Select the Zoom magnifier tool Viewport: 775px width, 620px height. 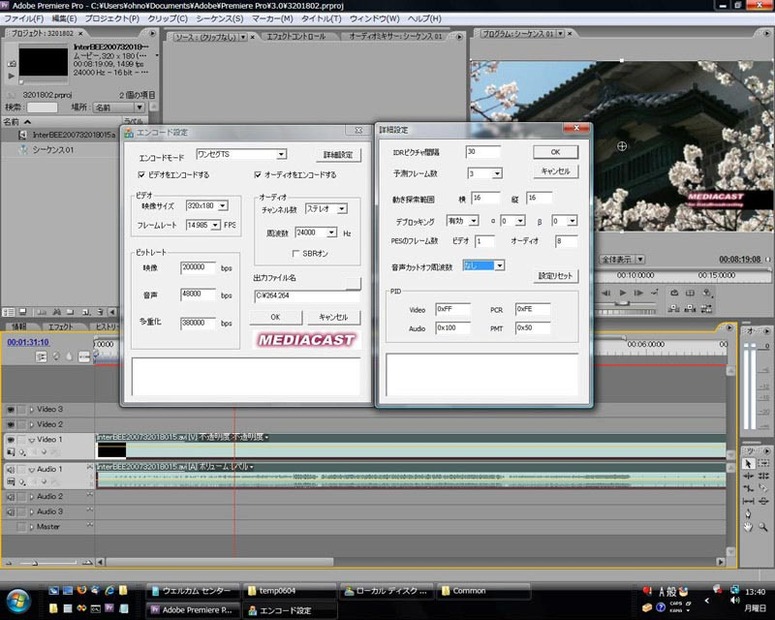tap(763, 527)
